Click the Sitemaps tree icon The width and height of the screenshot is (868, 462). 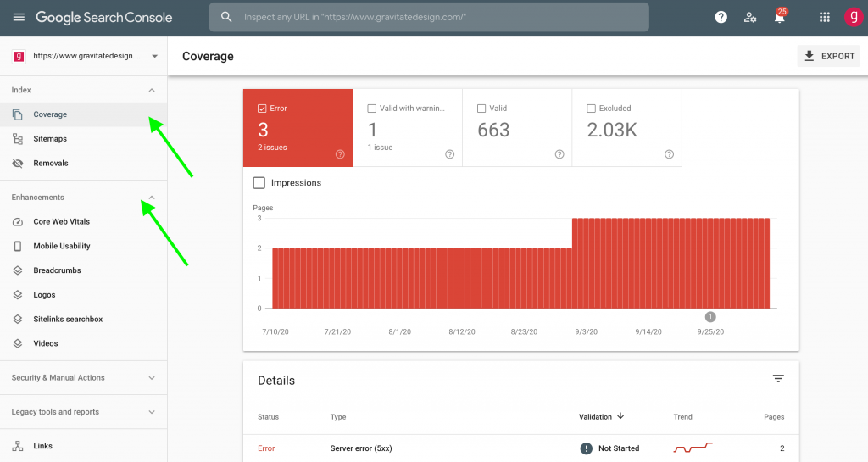(x=18, y=139)
